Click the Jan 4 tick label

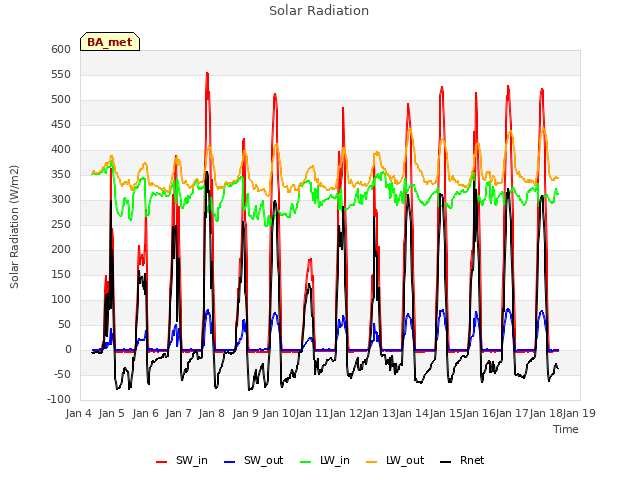[79, 413]
